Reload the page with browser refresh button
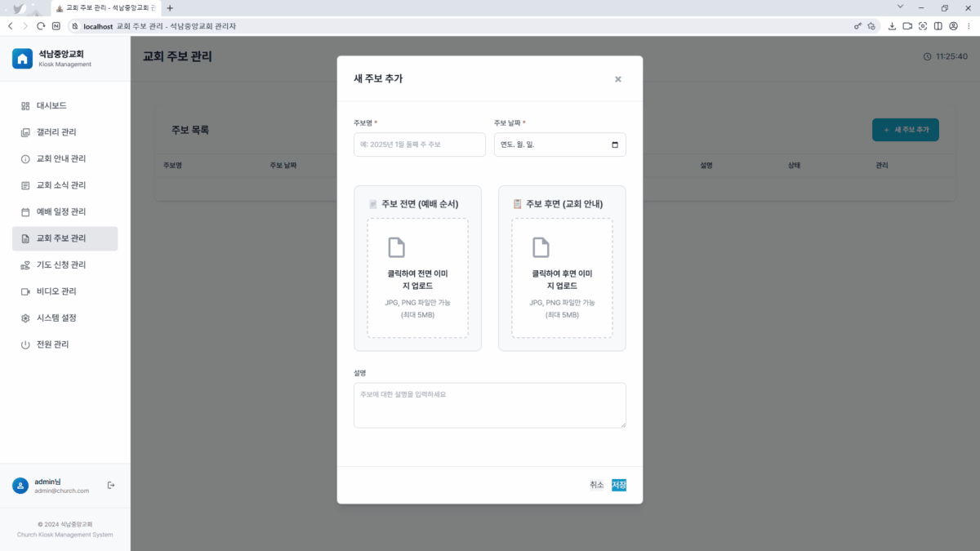This screenshot has height=551, width=980. pos(41,26)
